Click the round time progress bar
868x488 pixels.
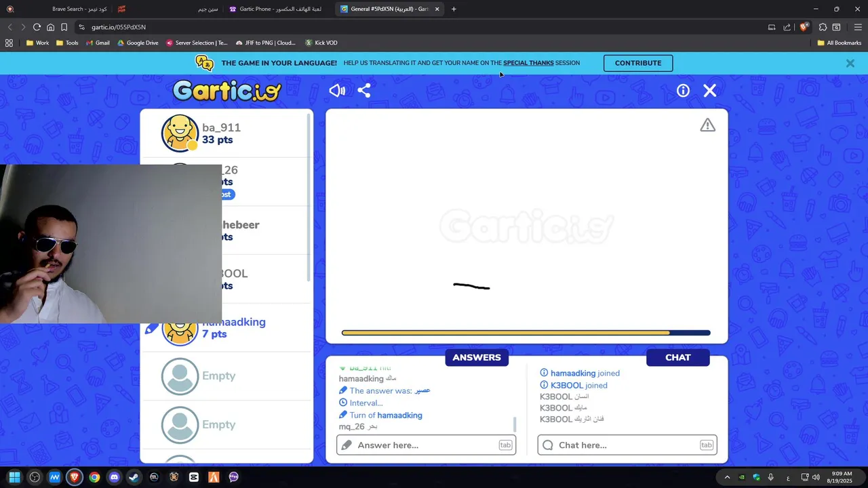(526, 333)
